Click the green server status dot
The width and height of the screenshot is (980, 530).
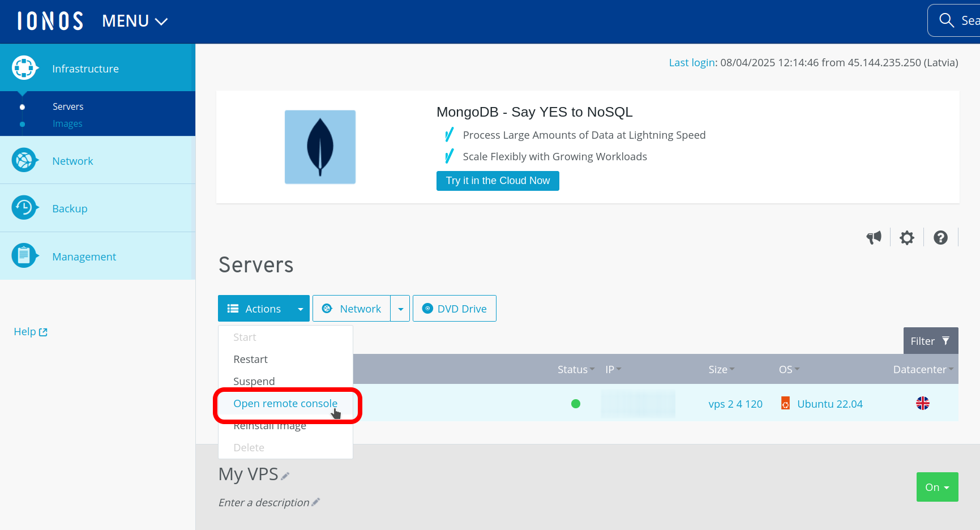tap(576, 404)
